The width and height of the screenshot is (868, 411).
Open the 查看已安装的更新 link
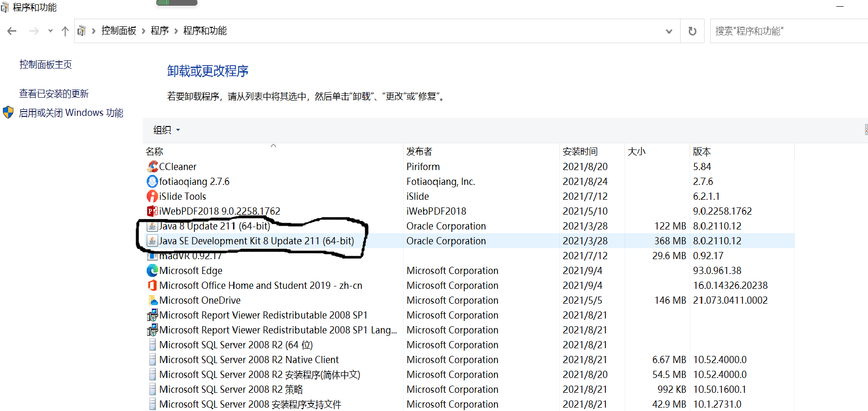point(54,94)
